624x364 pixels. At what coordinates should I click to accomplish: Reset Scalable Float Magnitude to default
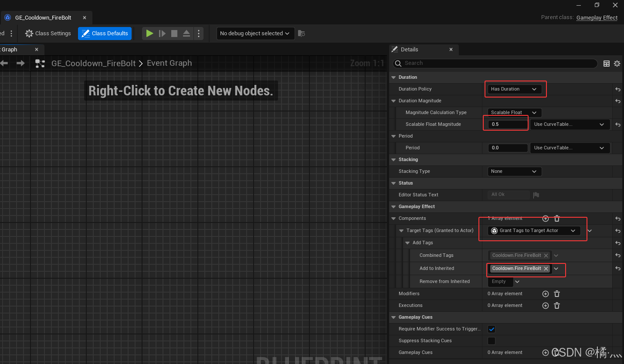pos(617,125)
